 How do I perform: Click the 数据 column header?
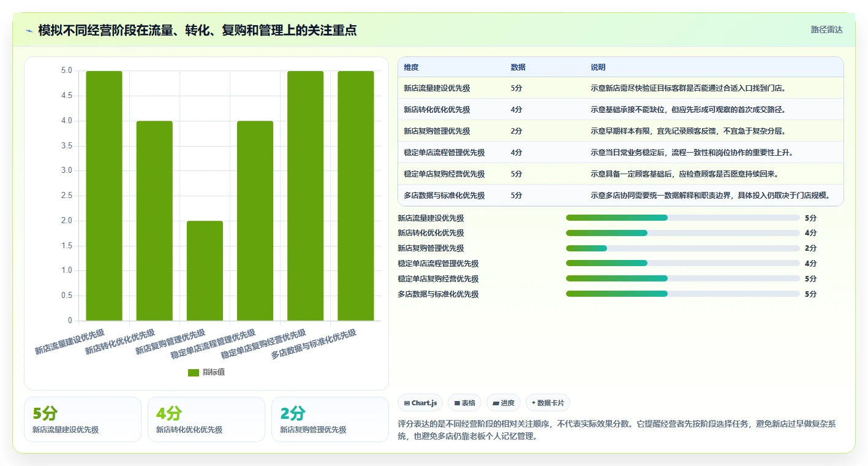(518, 67)
